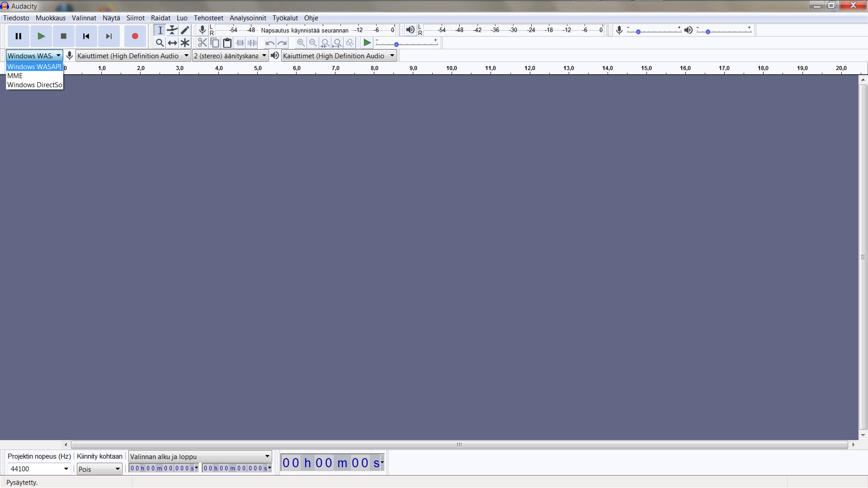Click the vertical scrollbar down arrow
The image size is (868, 488).
(863, 435)
